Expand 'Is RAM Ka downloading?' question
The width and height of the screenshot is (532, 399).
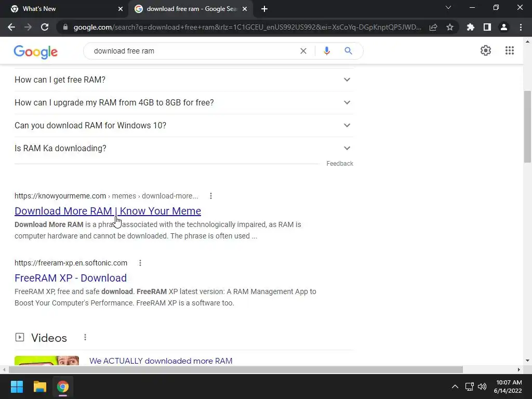coord(184,148)
